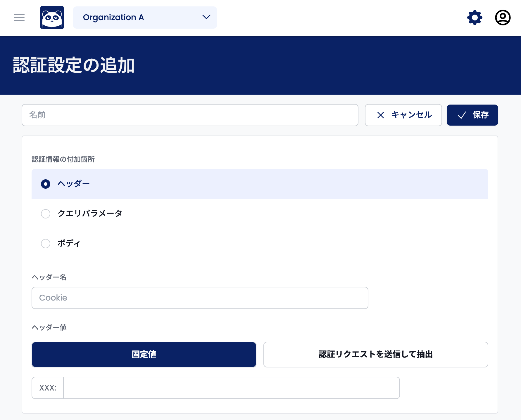
Task: Click the panda logo icon
Action: (x=52, y=18)
